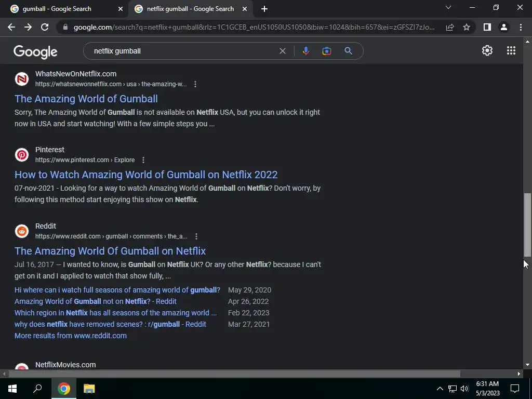The width and height of the screenshot is (532, 399).
Task: Click the NetflixMovies.com site name
Action: tap(65, 365)
